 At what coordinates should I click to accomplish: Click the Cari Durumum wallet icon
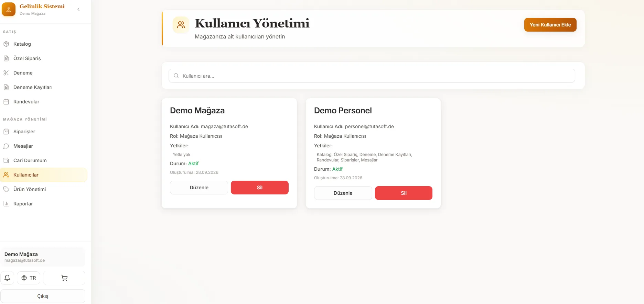pyautogui.click(x=6, y=160)
